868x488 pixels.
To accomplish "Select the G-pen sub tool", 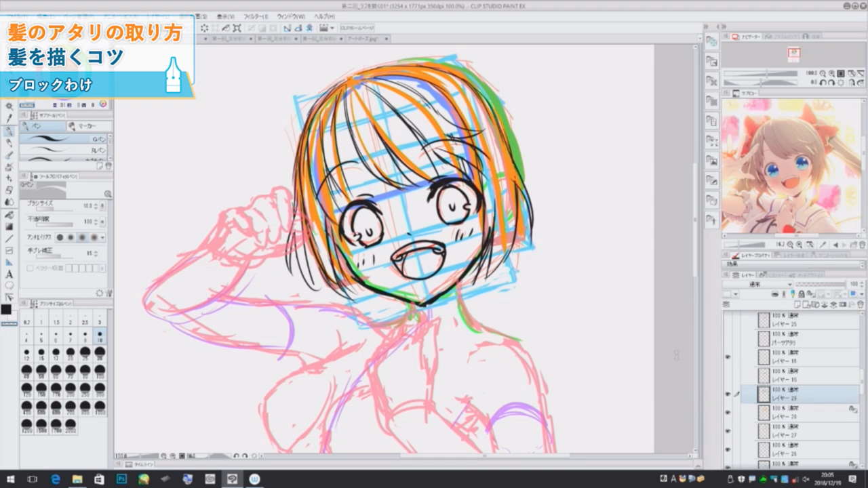I will click(x=62, y=138).
